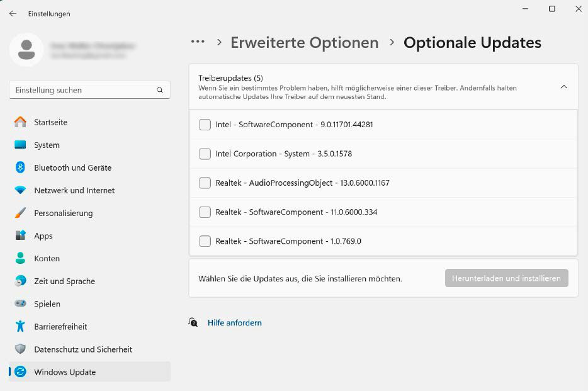Click the Startseite home icon
Viewport: 588px width, 391px height.
[x=20, y=122]
